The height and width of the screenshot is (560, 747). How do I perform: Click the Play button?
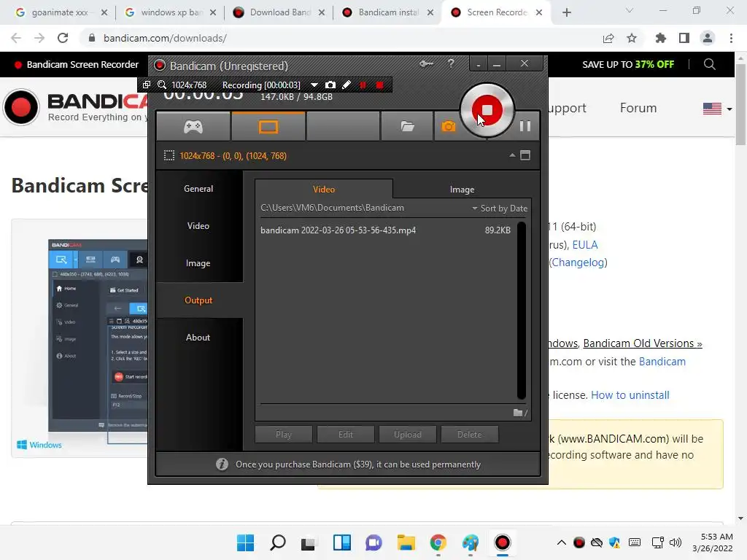click(284, 435)
